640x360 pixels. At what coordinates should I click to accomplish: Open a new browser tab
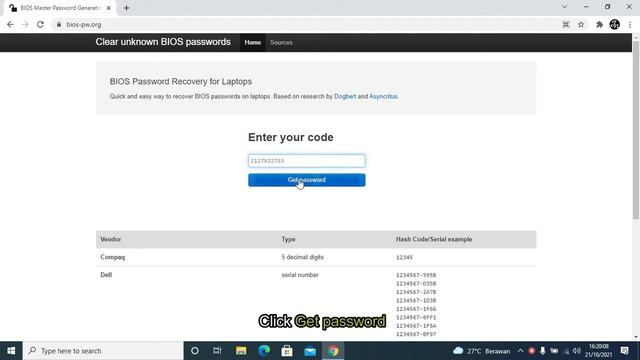click(x=126, y=8)
